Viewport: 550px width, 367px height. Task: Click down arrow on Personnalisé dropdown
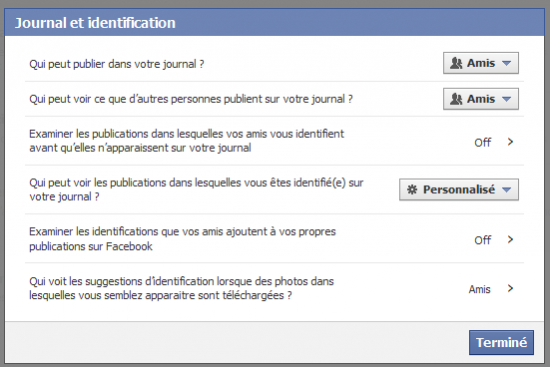coord(506,190)
